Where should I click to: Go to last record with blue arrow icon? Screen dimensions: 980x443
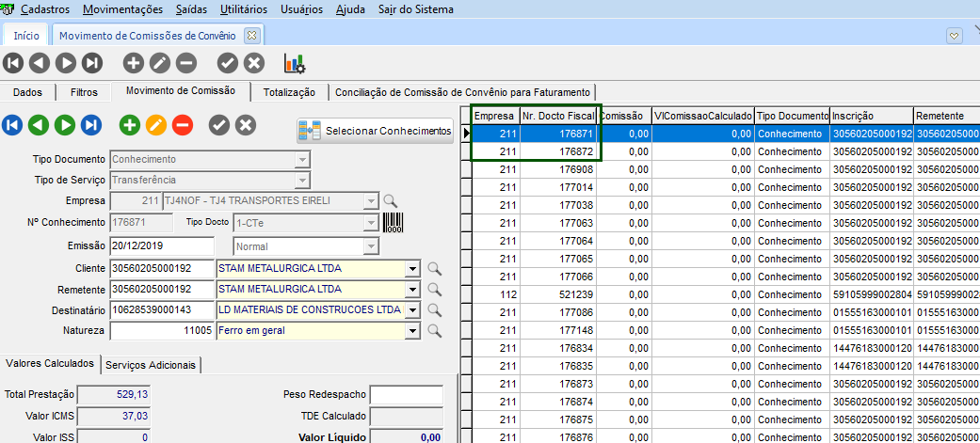90,125
